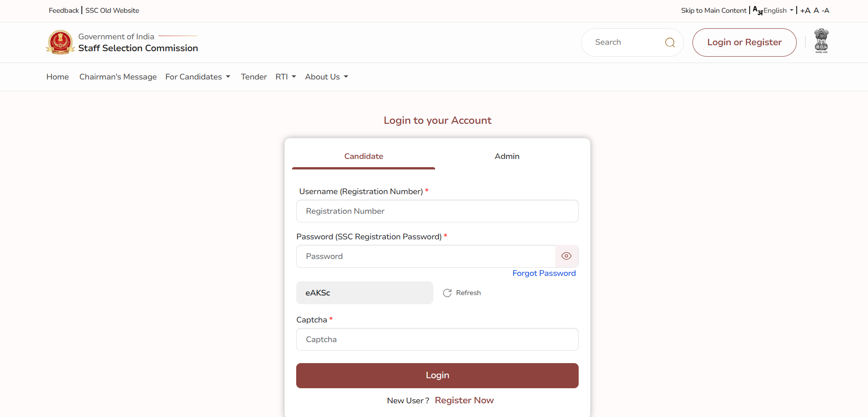Click the captcha refresh icon
The image size is (868, 417).
pyautogui.click(x=447, y=293)
